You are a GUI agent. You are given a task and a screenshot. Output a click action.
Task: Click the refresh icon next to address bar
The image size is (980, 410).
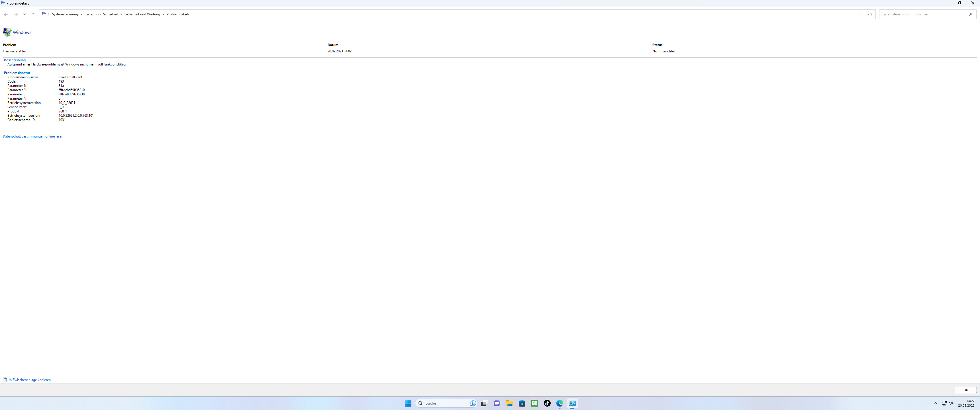[870, 14]
